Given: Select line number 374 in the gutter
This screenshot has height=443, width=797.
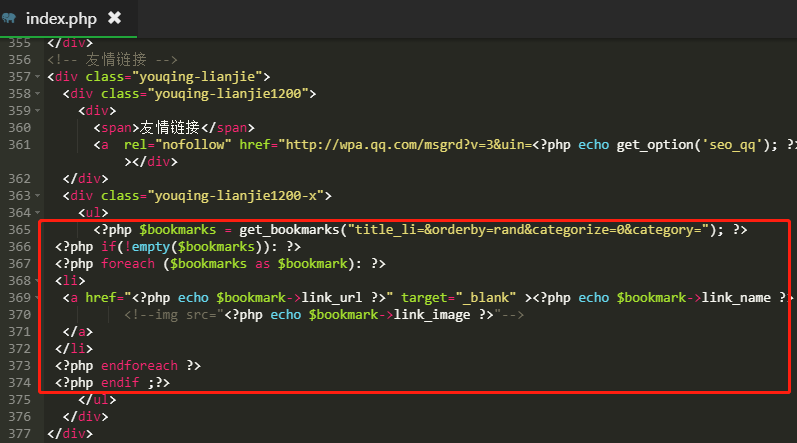Looking at the screenshot, I should [x=19, y=383].
